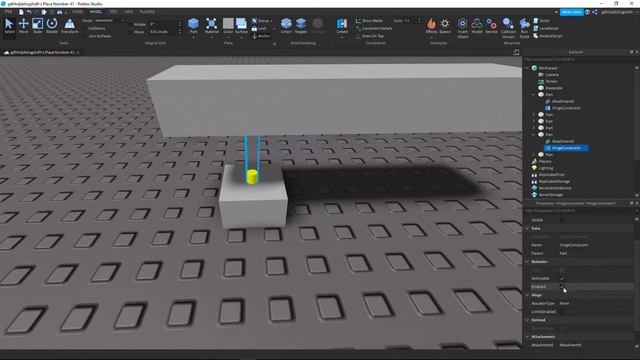Screen dimensions: 640x360
Task: Open Insert Object
Action: pyautogui.click(x=462, y=28)
